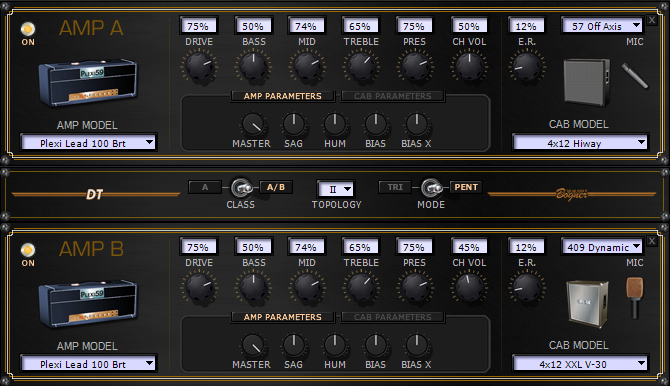Click the DT logo in the middle bar
670x386 pixels.
click(x=94, y=194)
